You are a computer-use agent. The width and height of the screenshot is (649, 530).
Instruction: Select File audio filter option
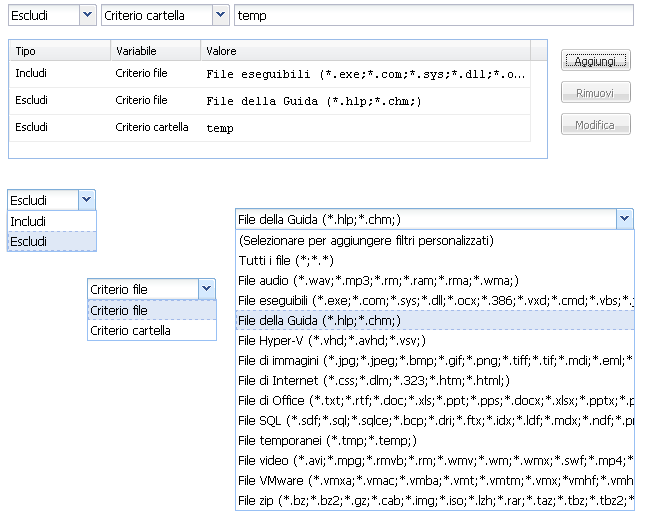(x=434, y=280)
